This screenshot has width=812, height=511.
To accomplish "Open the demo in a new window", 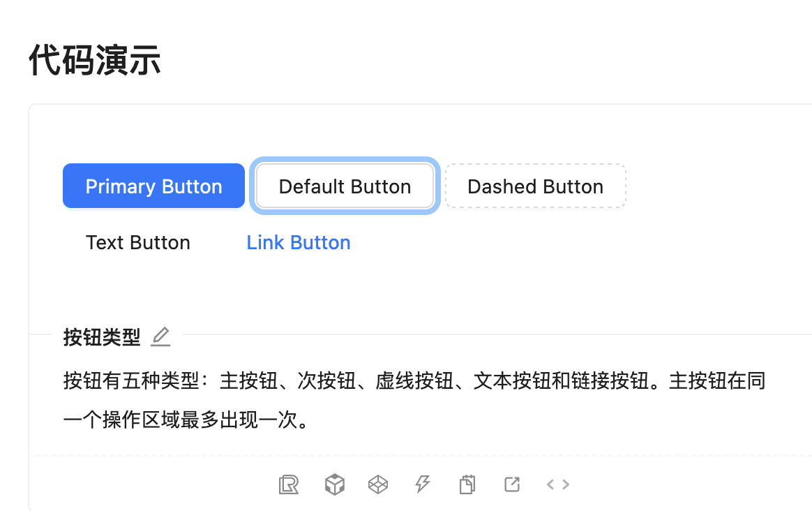I will click(x=512, y=484).
